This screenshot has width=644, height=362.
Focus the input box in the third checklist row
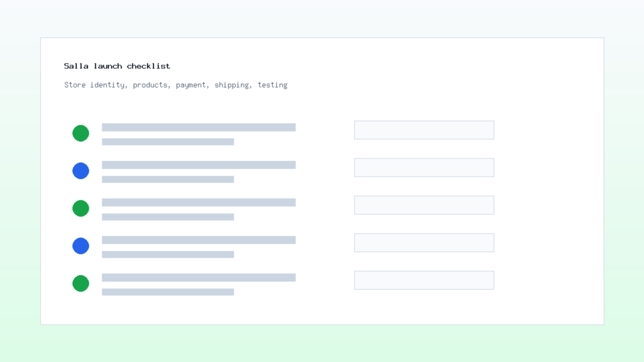pyautogui.click(x=424, y=205)
